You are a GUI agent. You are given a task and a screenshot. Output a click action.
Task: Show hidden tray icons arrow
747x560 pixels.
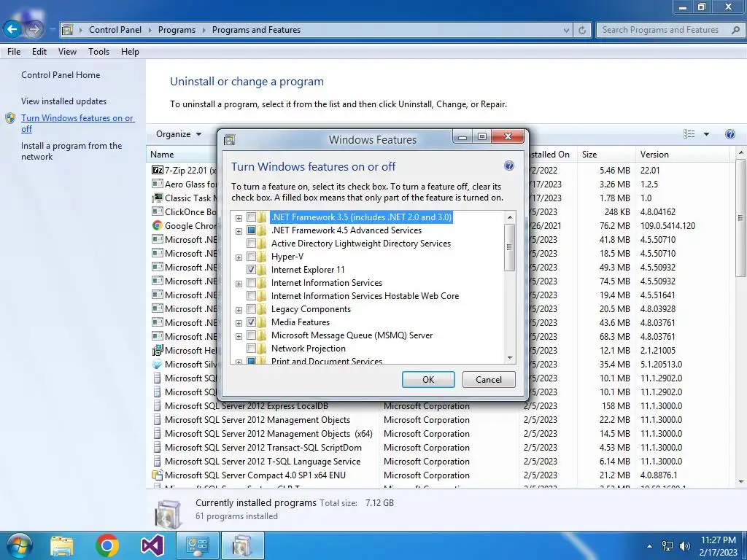pyautogui.click(x=649, y=546)
